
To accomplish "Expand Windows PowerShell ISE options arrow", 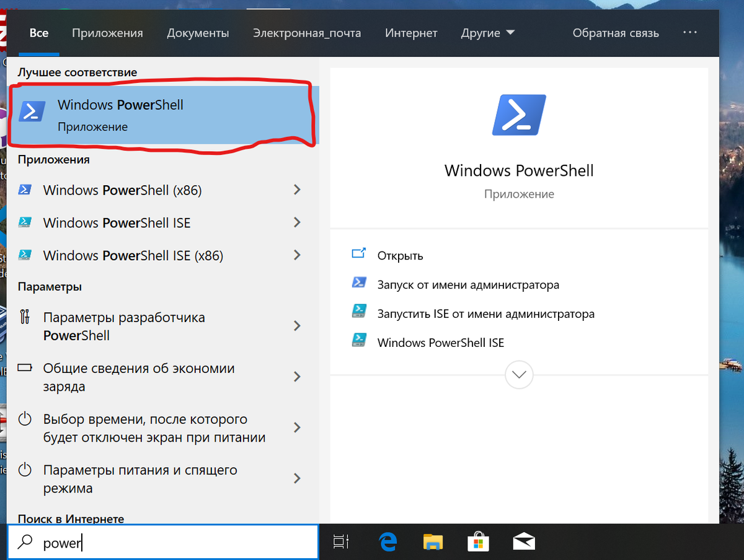I will (x=297, y=222).
